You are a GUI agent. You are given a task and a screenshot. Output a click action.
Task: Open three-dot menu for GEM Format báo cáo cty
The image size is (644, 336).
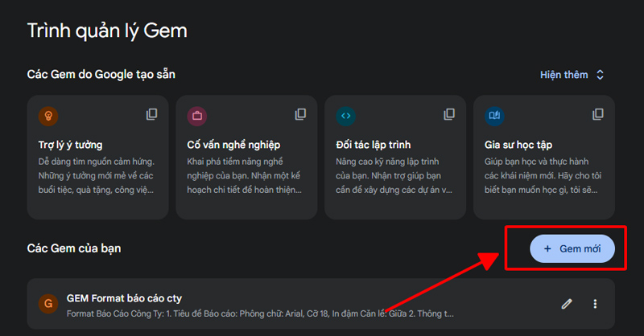click(595, 304)
